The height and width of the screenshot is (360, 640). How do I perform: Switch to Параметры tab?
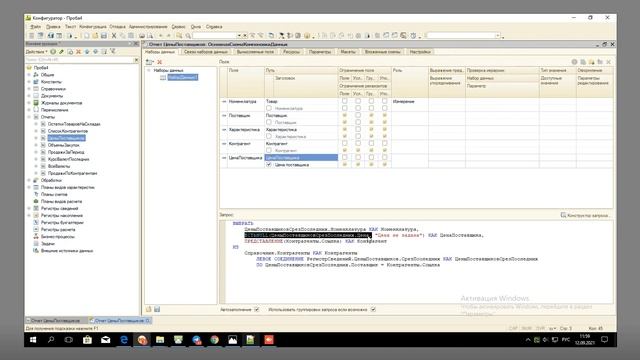pyautogui.click(x=320, y=52)
